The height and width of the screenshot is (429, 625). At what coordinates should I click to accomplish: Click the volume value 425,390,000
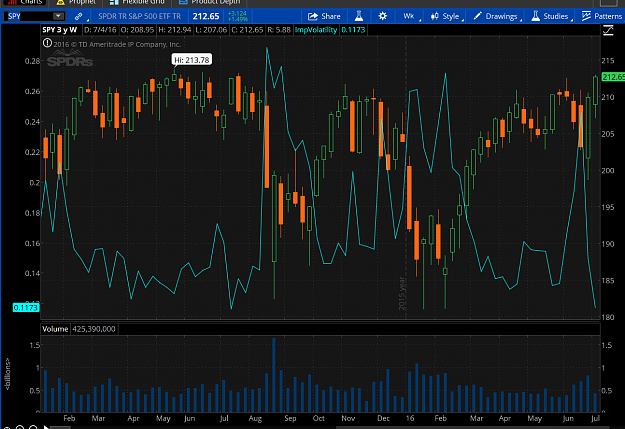pos(94,329)
